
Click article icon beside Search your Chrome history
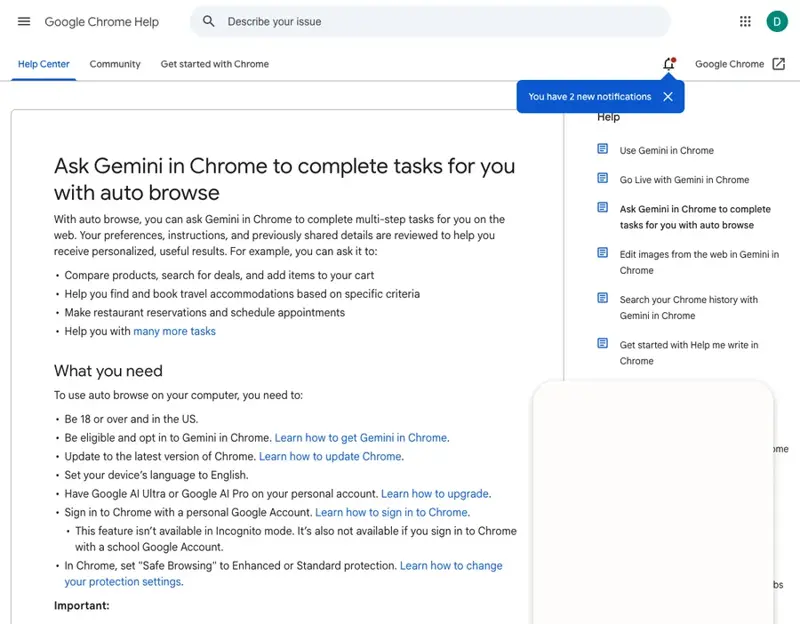[603, 298]
